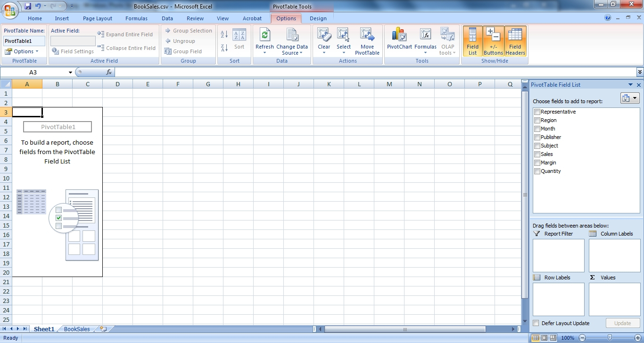The height and width of the screenshot is (343, 644).
Task: Click the grayed Update button
Action: click(623, 323)
